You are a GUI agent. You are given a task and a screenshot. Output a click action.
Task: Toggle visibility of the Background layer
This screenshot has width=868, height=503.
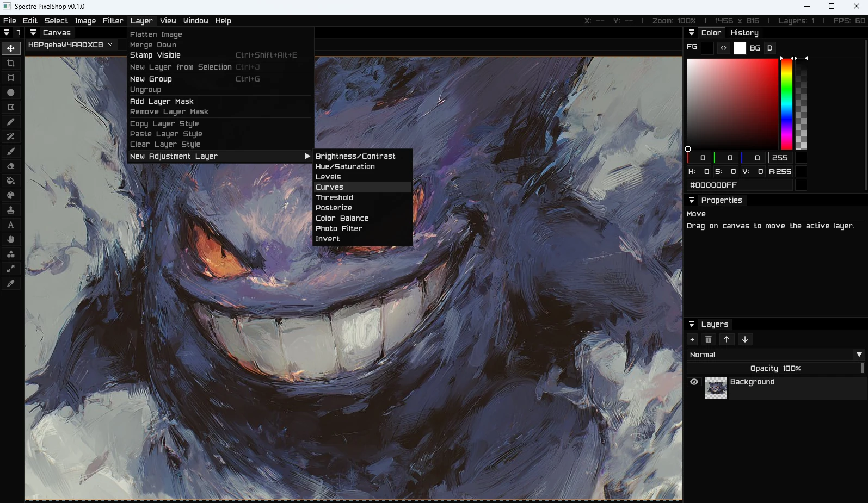[x=694, y=382]
